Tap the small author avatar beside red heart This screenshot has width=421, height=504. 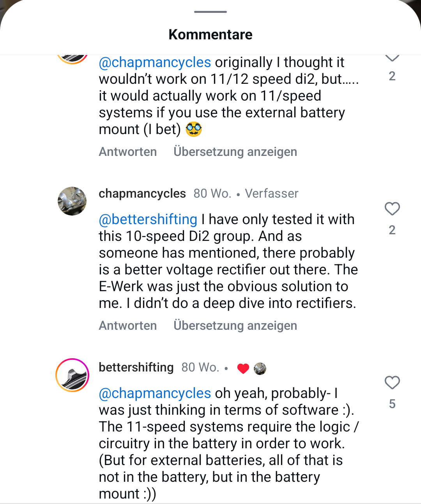tap(260, 368)
